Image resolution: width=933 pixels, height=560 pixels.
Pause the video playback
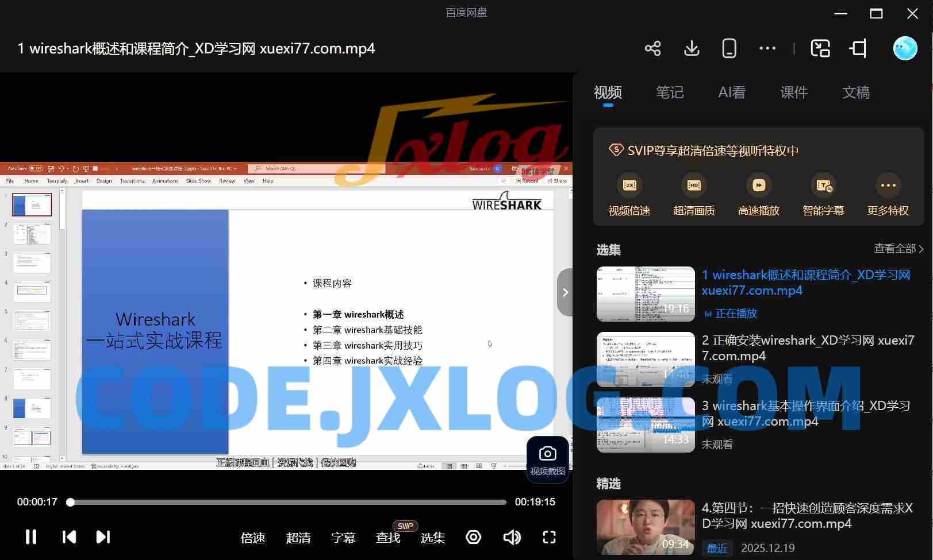point(31,537)
